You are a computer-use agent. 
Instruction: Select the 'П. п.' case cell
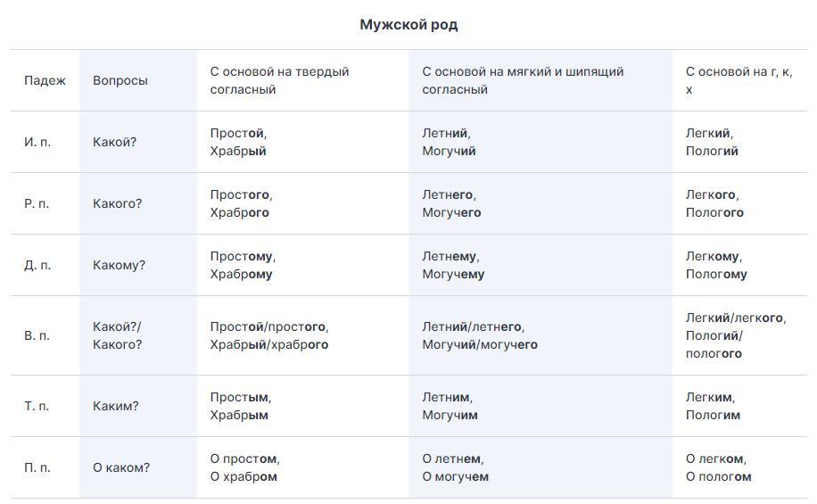point(37,467)
